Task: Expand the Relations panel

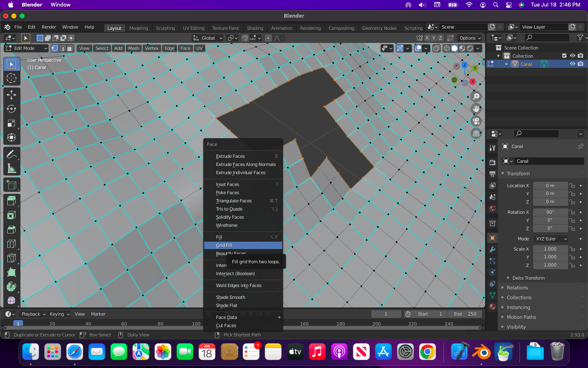Action: [x=517, y=288]
